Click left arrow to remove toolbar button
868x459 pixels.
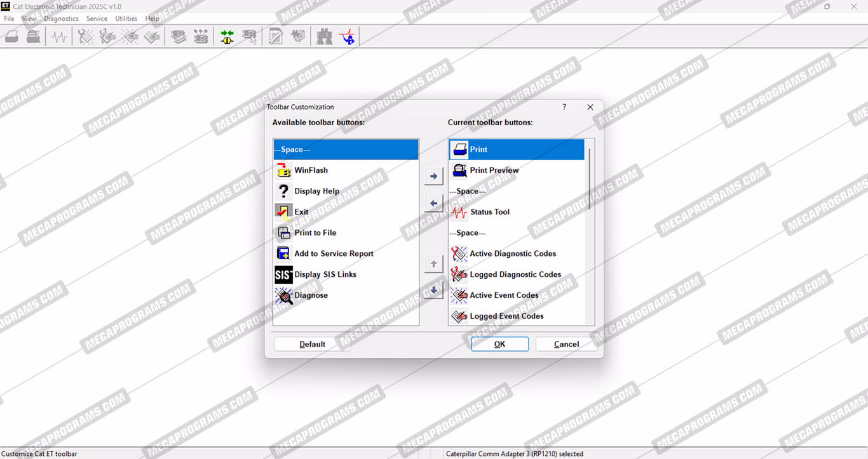[433, 204]
